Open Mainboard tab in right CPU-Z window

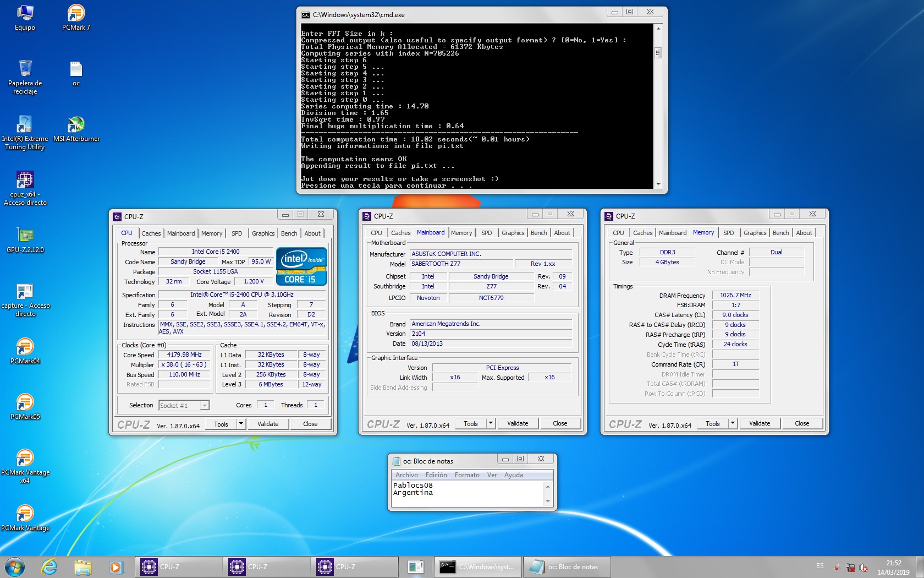point(673,233)
